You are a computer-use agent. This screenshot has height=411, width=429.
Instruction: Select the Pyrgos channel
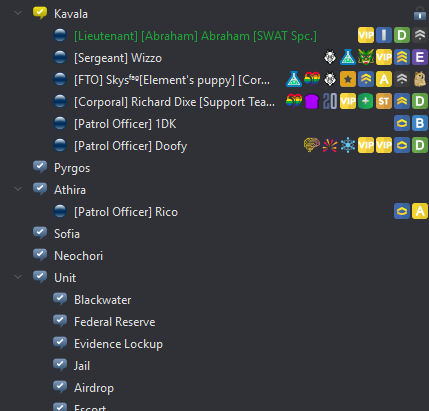72,168
